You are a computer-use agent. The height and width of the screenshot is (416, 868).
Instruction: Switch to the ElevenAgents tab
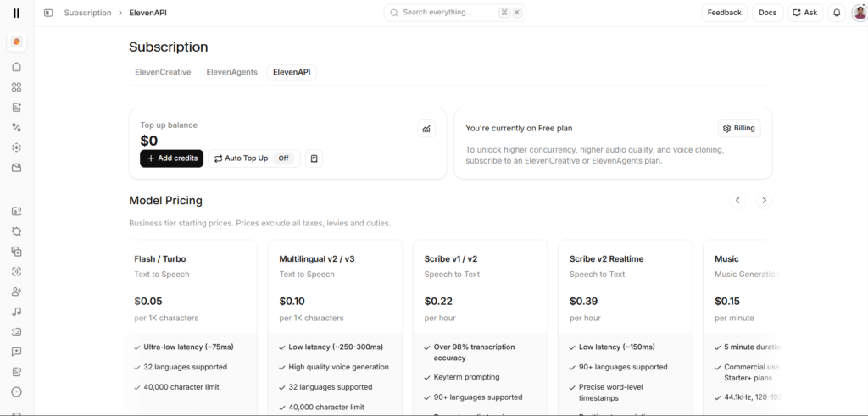[232, 72]
